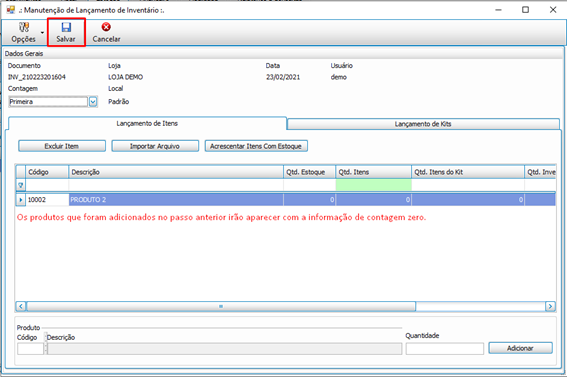The height and width of the screenshot is (377, 567).
Task: Click document number INV_210223201604
Action: [37, 77]
